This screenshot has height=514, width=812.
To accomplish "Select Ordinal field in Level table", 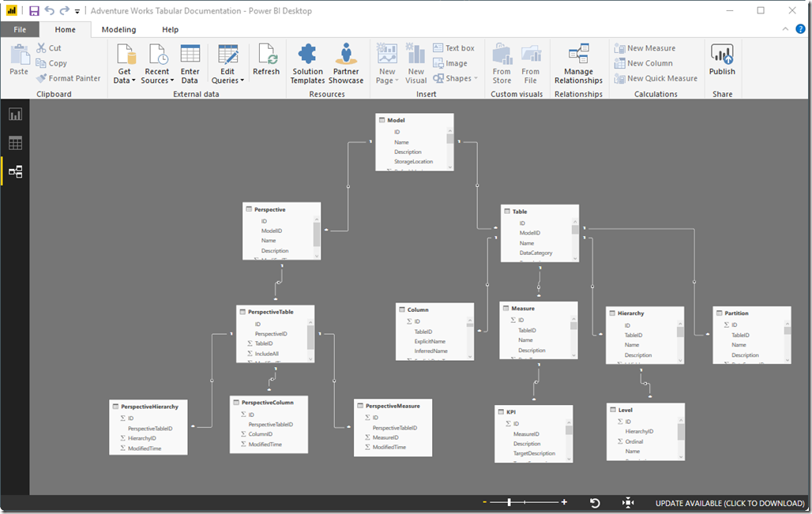I will pos(633,441).
